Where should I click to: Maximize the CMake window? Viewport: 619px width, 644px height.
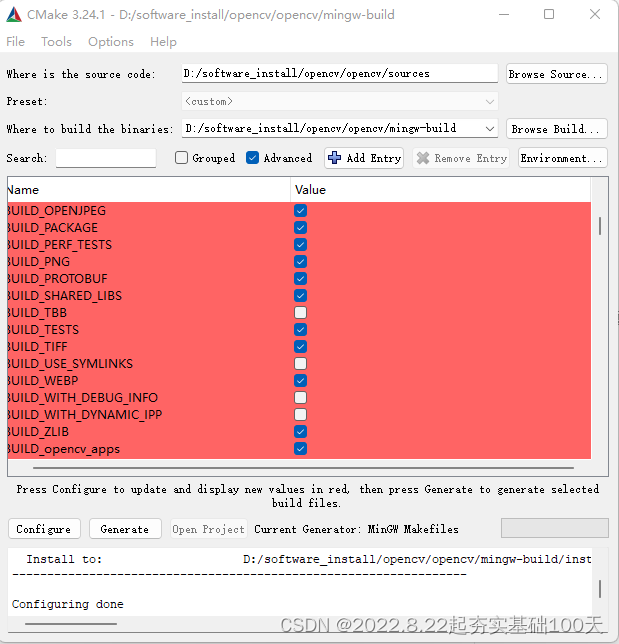(549, 14)
